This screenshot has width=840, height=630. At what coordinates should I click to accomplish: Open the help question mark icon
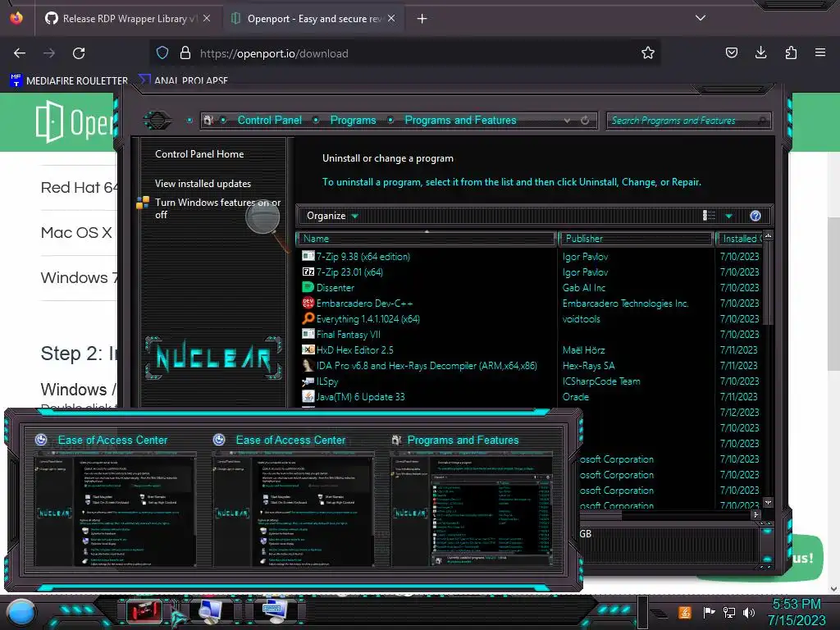click(x=756, y=216)
